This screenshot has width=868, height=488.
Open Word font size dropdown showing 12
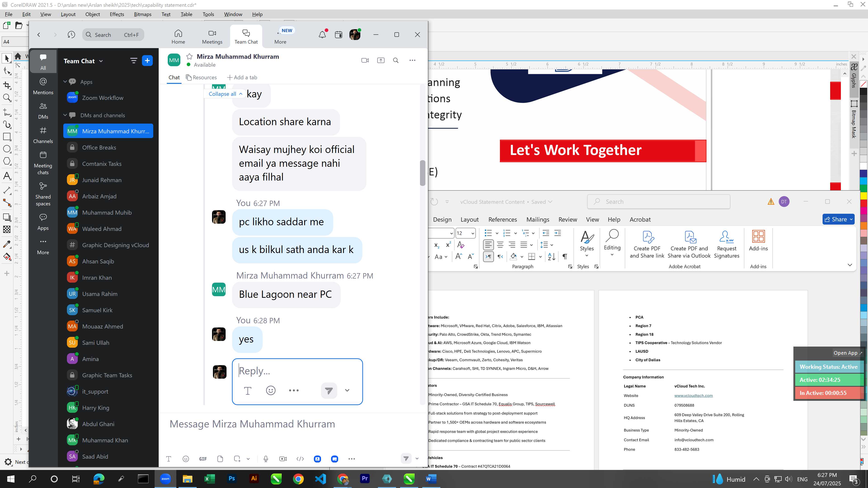coord(473,233)
